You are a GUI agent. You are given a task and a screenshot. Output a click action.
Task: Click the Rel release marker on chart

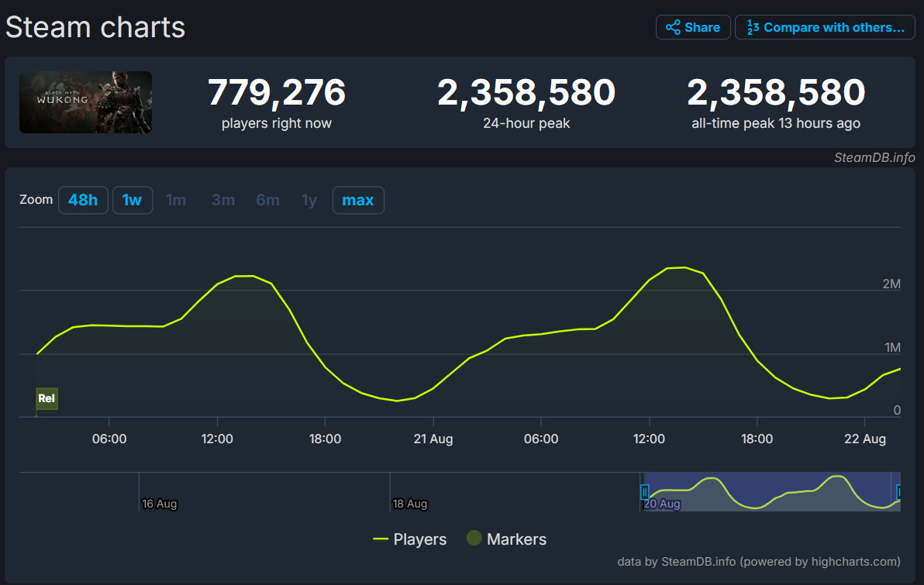47,398
